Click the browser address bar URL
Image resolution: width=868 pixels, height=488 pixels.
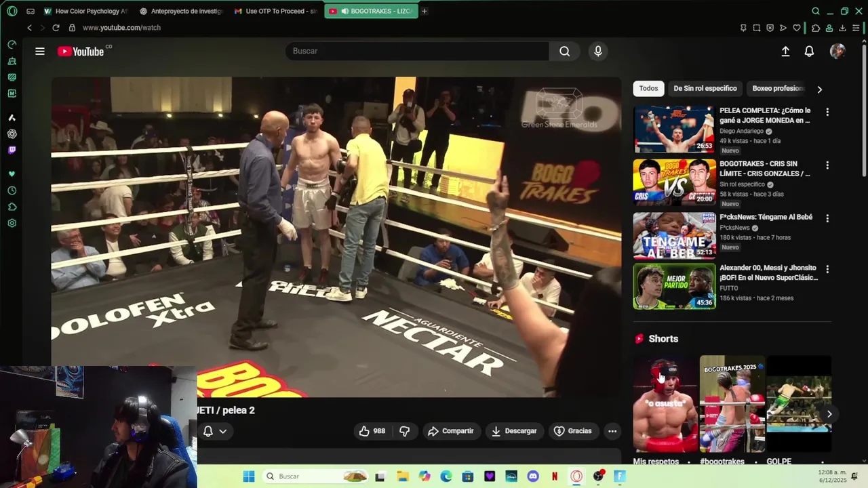pyautogui.click(x=121, y=28)
